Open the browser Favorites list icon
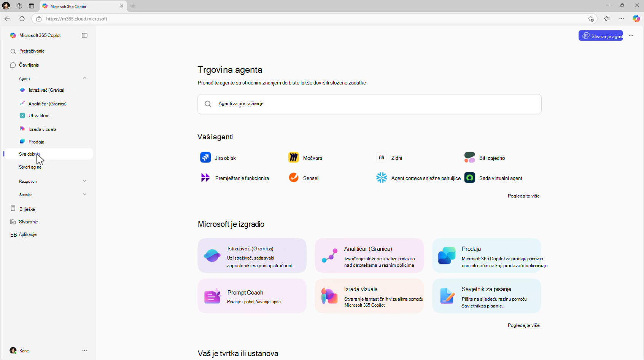 (607, 19)
